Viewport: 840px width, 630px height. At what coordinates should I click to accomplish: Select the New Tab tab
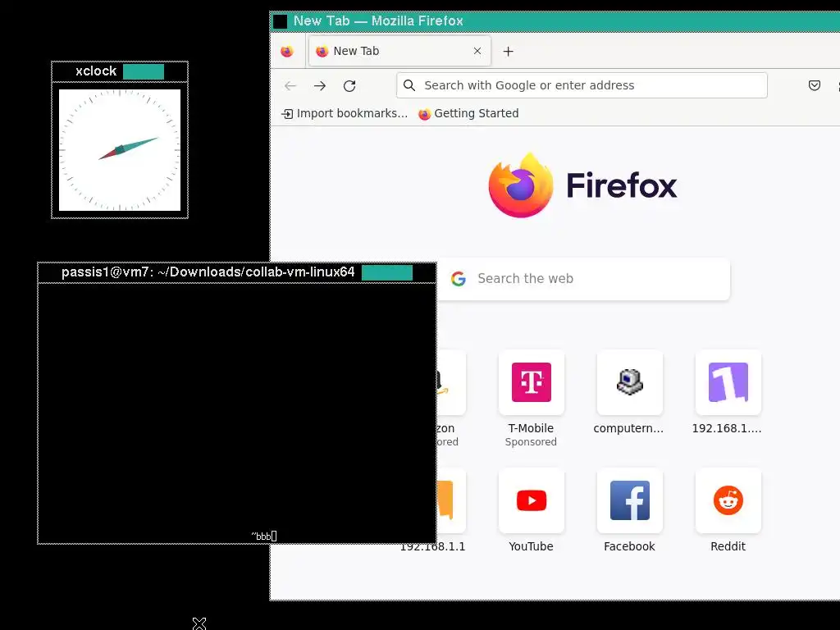click(x=399, y=51)
